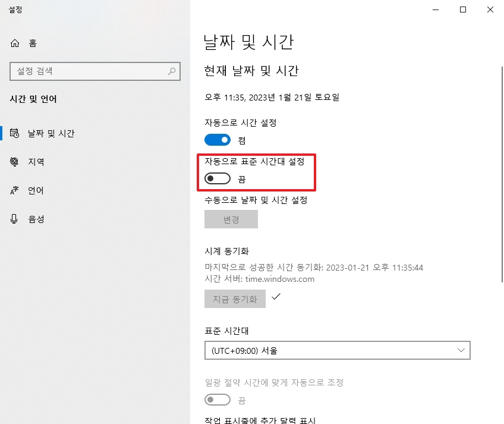Close the 설정 window
This screenshot has width=504, height=424.
click(490, 10)
